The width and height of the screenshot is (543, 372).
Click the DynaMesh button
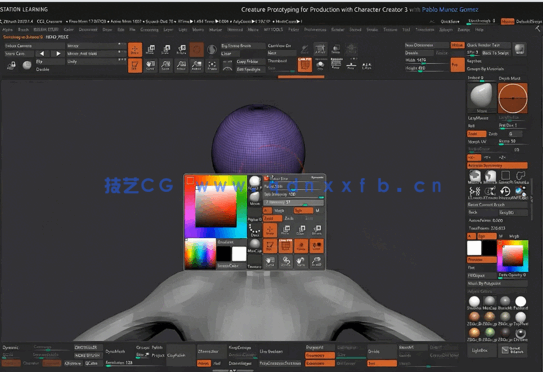pos(115,351)
